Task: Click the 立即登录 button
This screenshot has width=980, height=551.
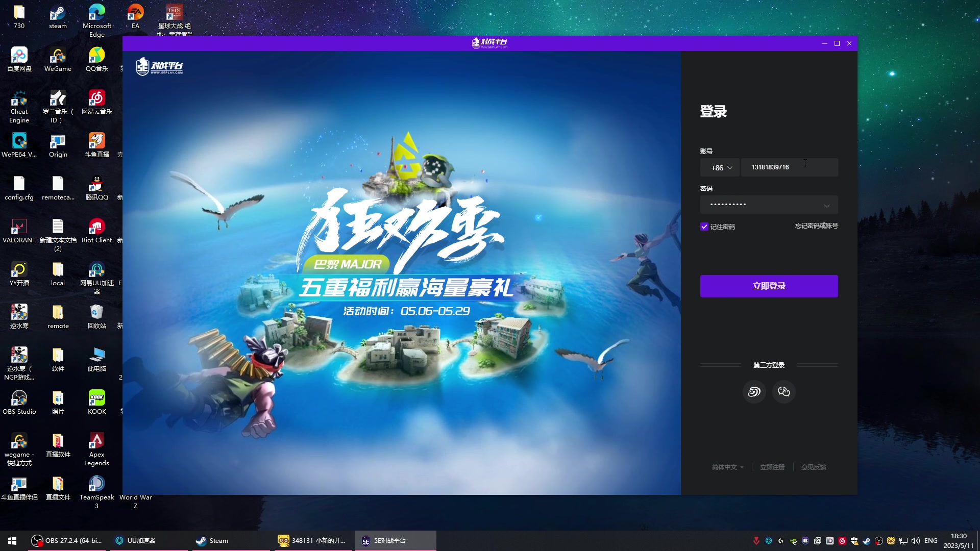Action: [x=769, y=286]
